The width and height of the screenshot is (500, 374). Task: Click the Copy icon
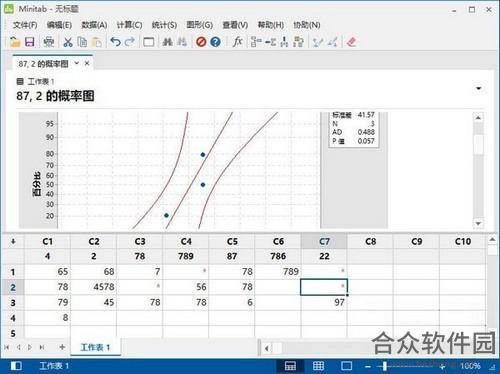tap(82, 42)
